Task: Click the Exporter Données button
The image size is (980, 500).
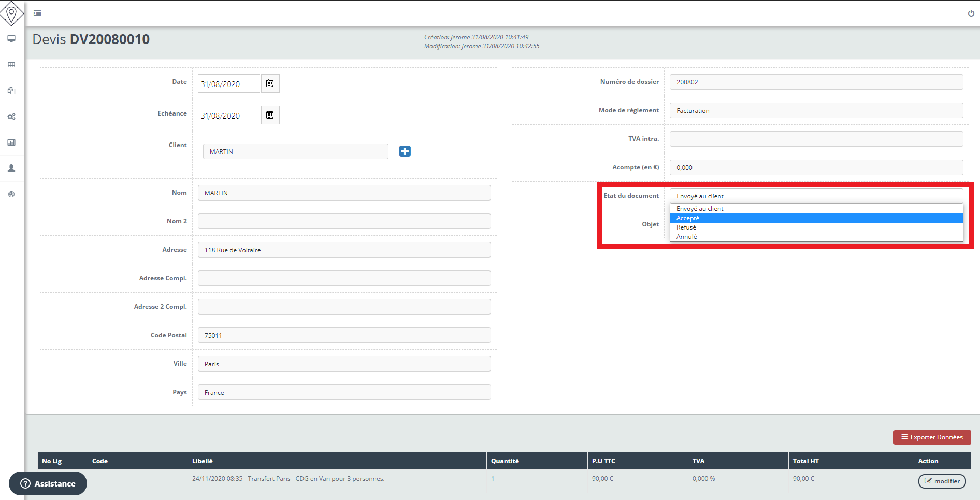Action: (932, 437)
